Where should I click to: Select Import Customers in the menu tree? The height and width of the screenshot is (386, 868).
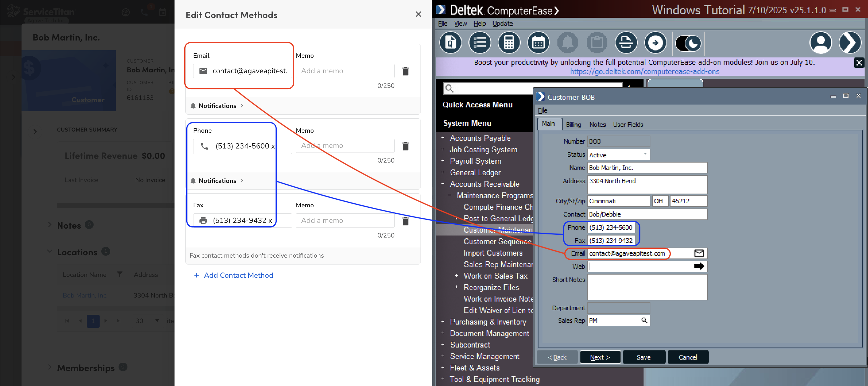(x=493, y=253)
